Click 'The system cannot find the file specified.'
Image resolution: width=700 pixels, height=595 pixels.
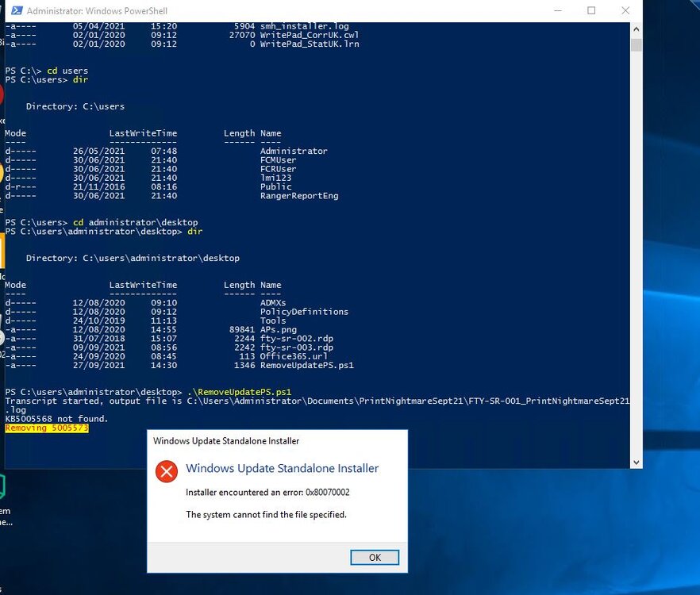tap(266, 515)
